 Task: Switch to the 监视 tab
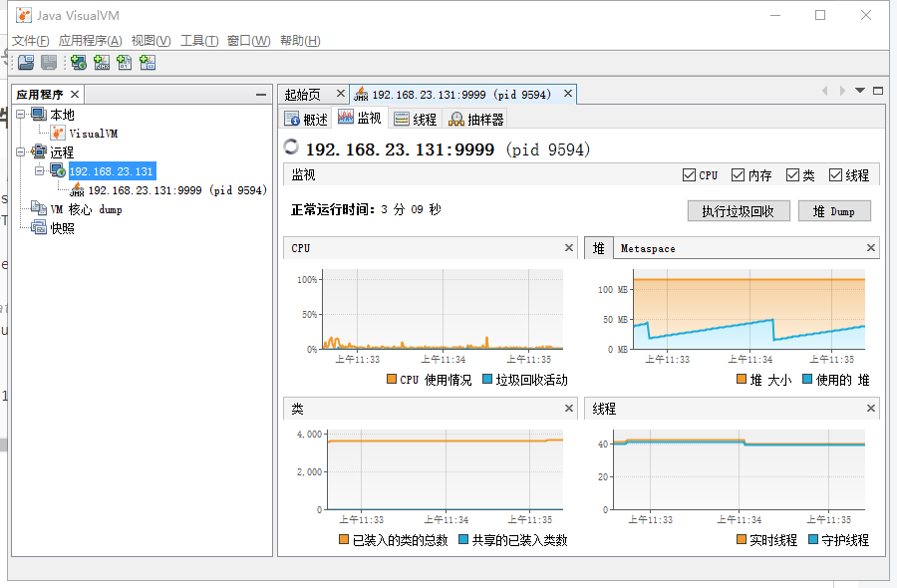coord(360,118)
